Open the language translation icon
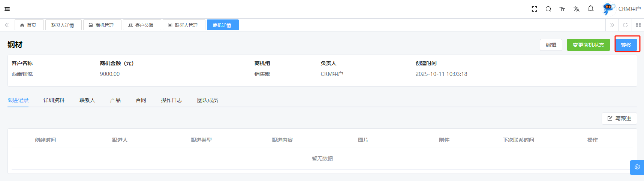 tap(576, 9)
